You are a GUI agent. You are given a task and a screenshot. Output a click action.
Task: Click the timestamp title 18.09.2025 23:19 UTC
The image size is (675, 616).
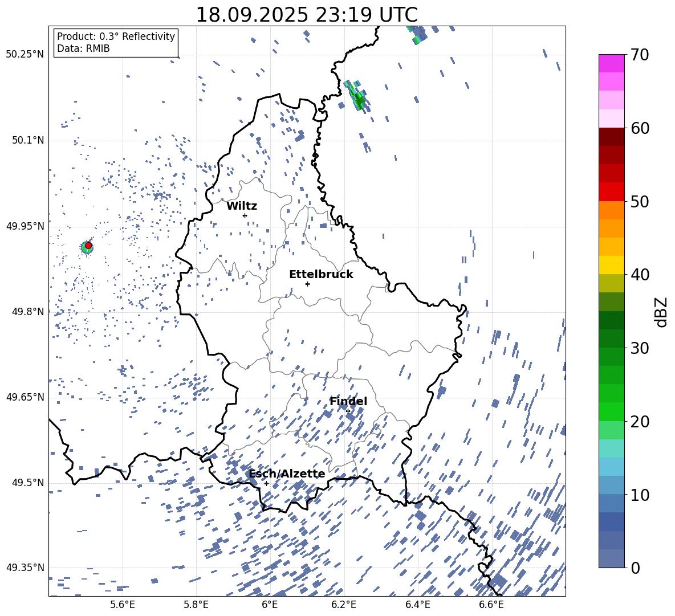306,15
